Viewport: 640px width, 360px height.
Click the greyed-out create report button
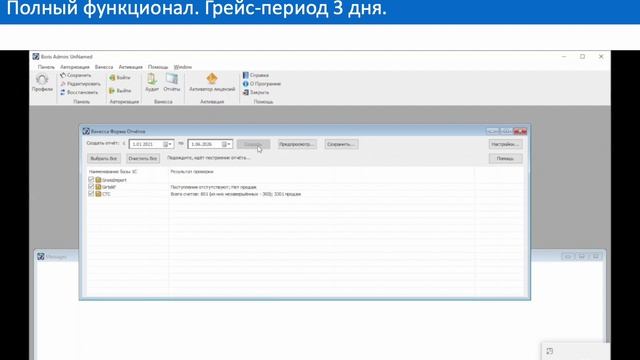(253, 144)
